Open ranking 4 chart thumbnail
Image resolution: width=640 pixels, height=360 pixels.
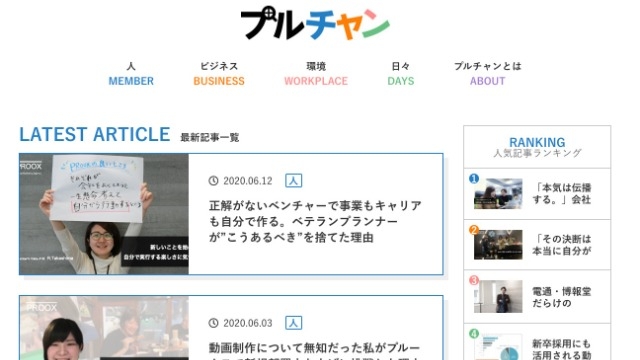(498, 347)
